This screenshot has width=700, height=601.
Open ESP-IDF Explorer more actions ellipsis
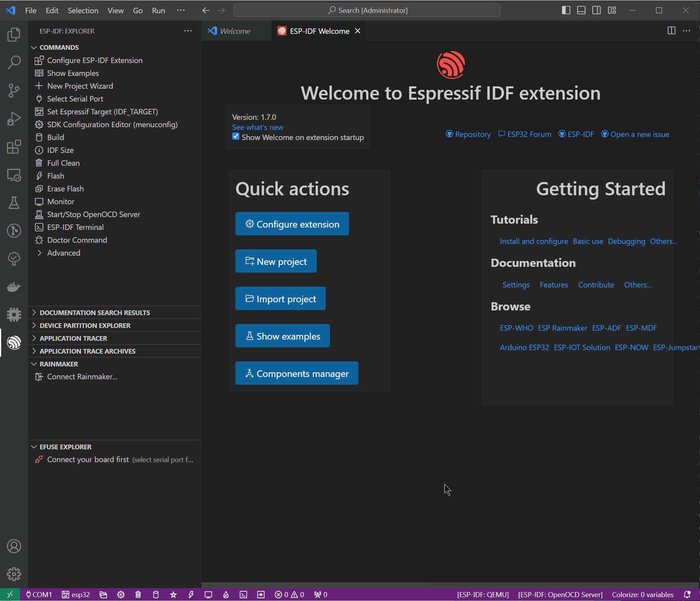[x=188, y=31]
